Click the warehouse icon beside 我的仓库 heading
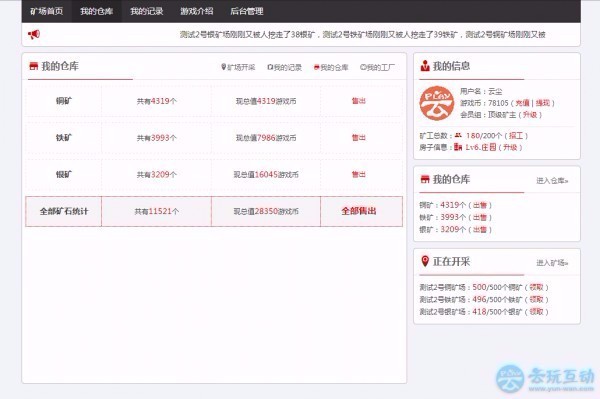 tap(34, 66)
